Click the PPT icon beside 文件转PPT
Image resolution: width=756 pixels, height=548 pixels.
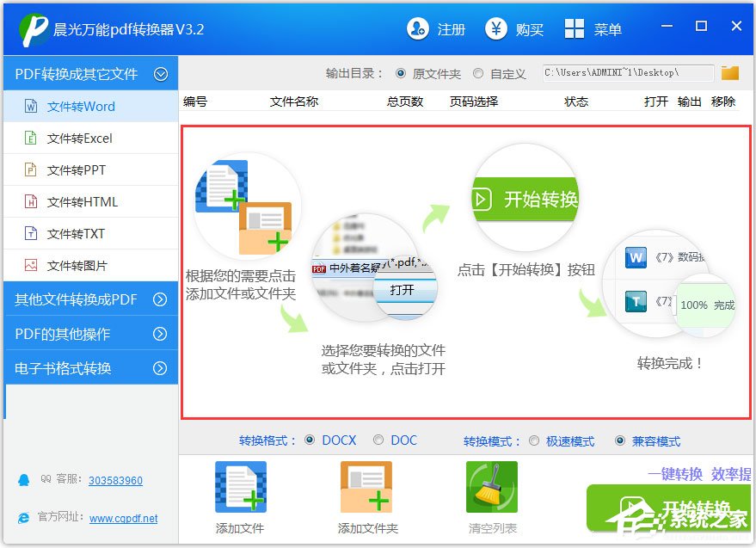click(31, 169)
